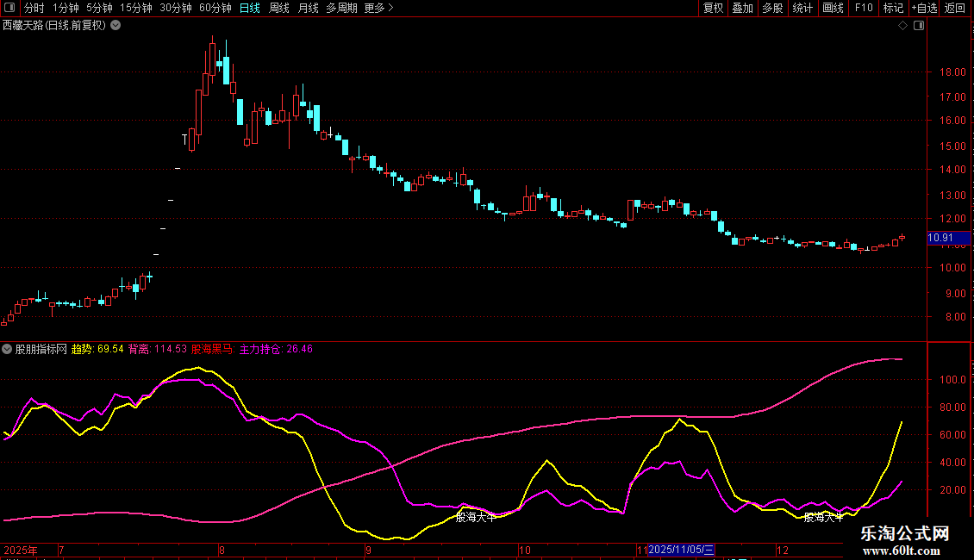The width and height of the screenshot is (974, 560).
Task: Open the 标记 marking tool
Action: tap(893, 9)
